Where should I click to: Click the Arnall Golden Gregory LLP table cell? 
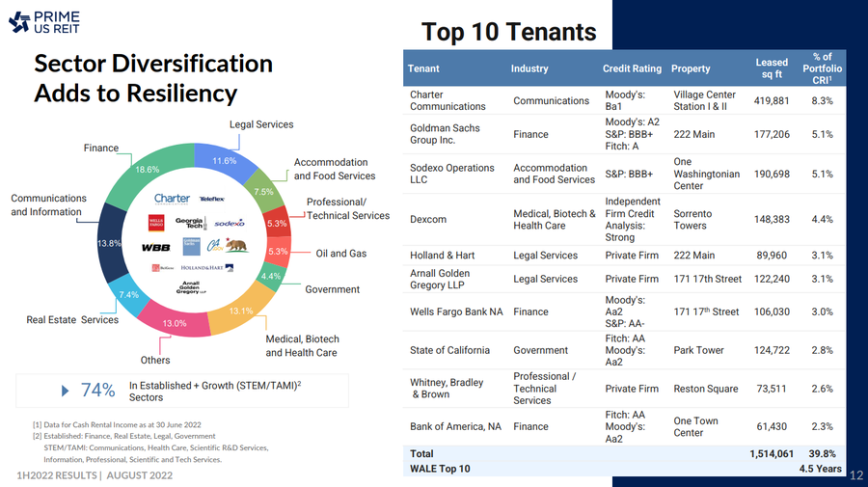click(440, 279)
